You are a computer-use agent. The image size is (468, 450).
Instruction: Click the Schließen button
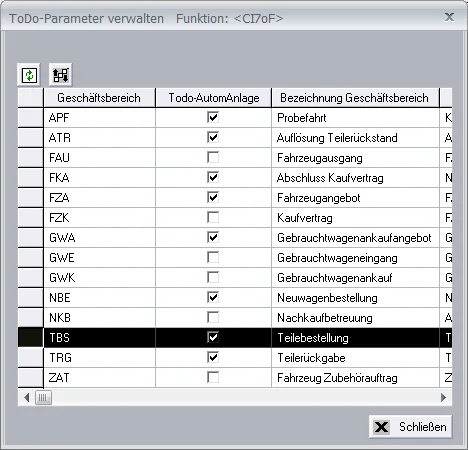click(x=410, y=427)
